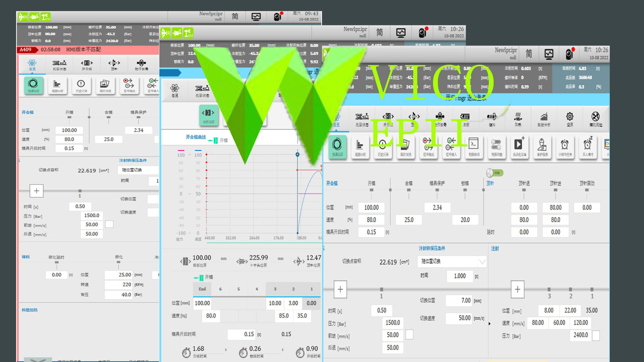
Task: Select 开合模 tab in the left window
Action: click(87, 65)
